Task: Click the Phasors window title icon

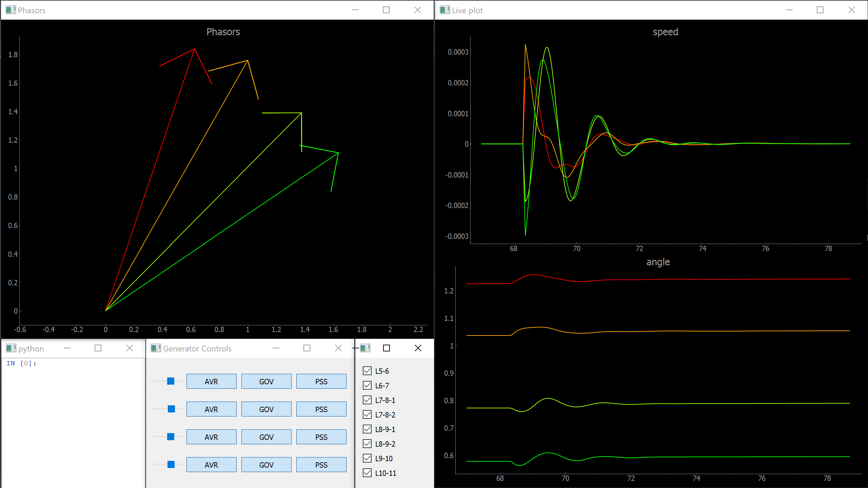Action: [x=11, y=10]
